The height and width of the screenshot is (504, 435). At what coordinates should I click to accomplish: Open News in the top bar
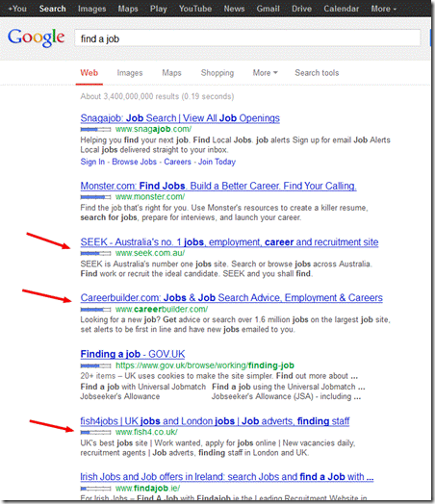click(234, 9)
